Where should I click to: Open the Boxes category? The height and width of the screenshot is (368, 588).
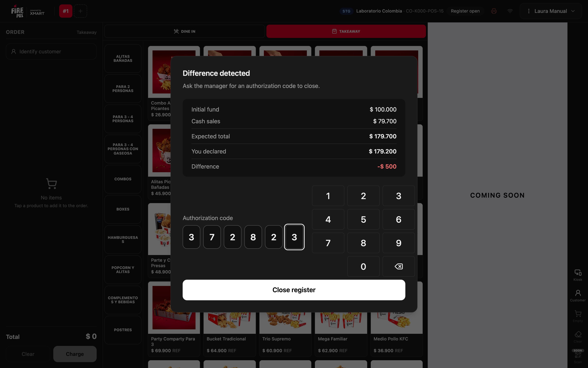(123, 209)
